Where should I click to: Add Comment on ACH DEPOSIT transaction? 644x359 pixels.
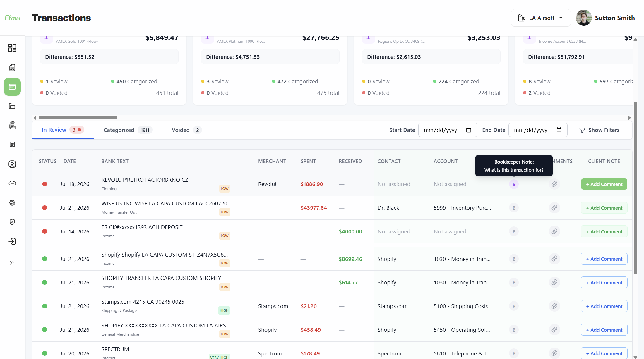(x=604, y=231)
